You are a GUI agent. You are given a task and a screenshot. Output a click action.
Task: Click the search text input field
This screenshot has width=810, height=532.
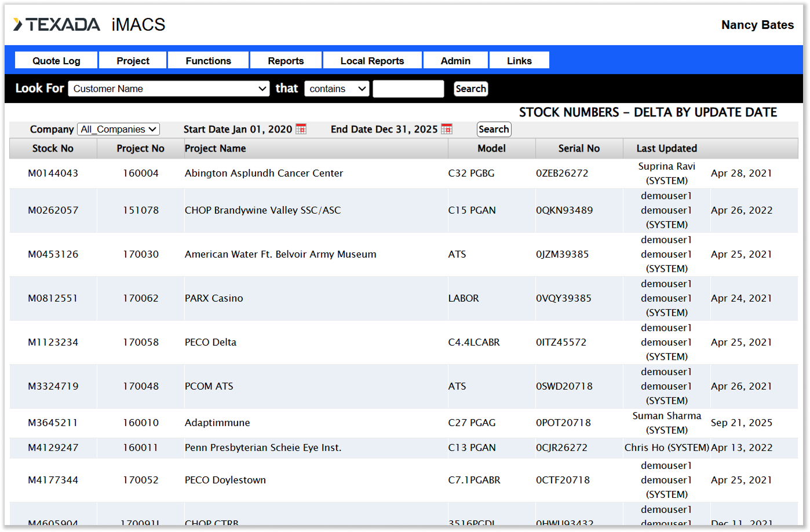408,89
